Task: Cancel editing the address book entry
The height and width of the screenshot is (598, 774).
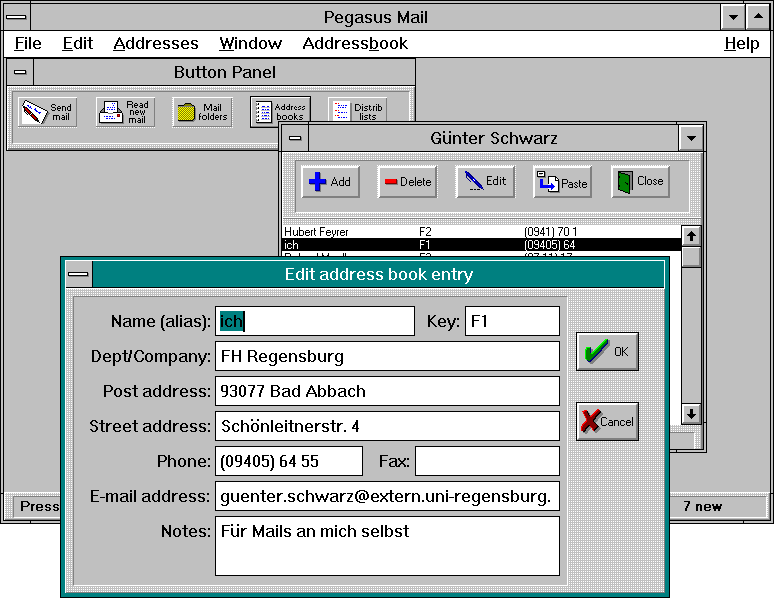Action: 607,422
